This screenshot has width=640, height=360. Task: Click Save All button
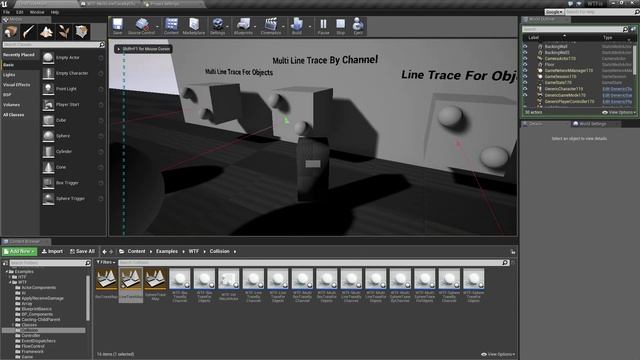point(82,251)
